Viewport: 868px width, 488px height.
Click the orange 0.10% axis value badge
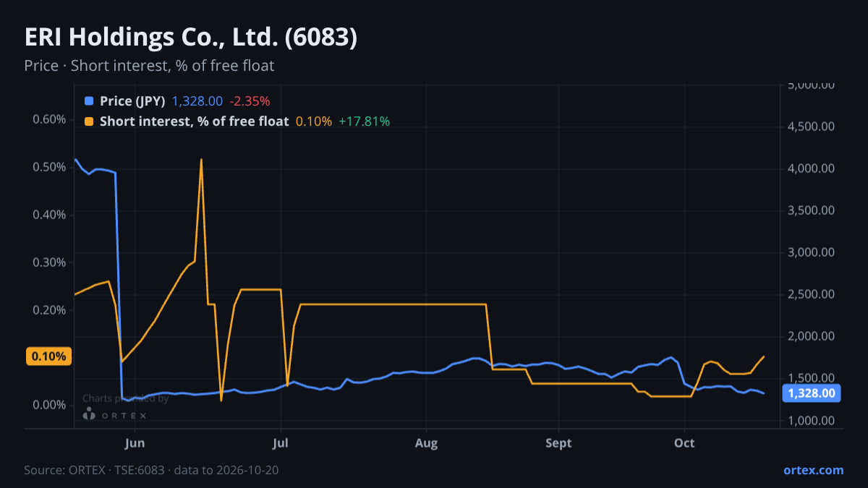48,356
